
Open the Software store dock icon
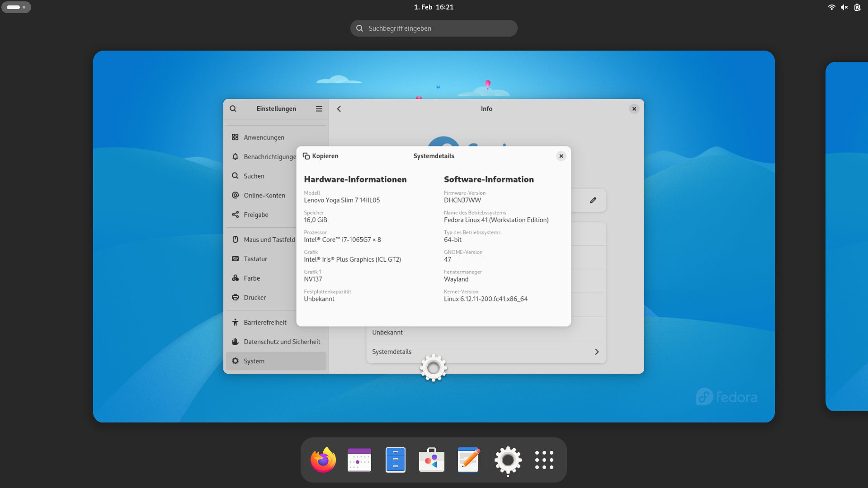[x=432, y=460]
